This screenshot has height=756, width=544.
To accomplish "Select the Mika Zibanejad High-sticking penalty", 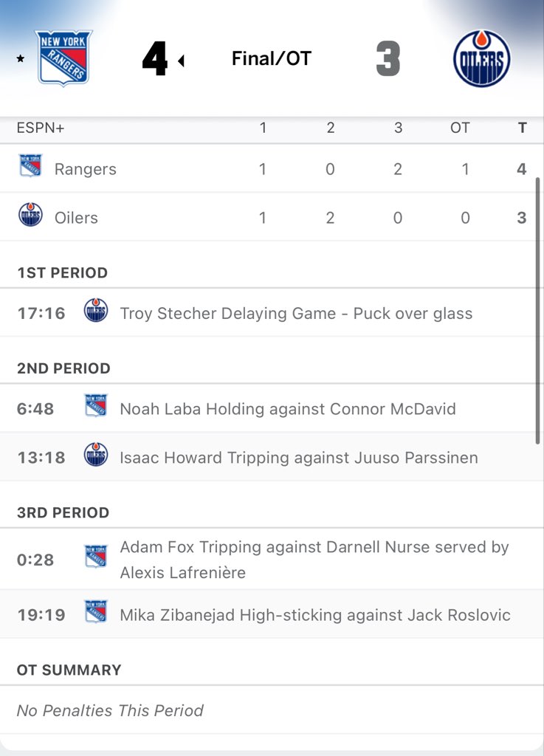I will click(315, 614).
